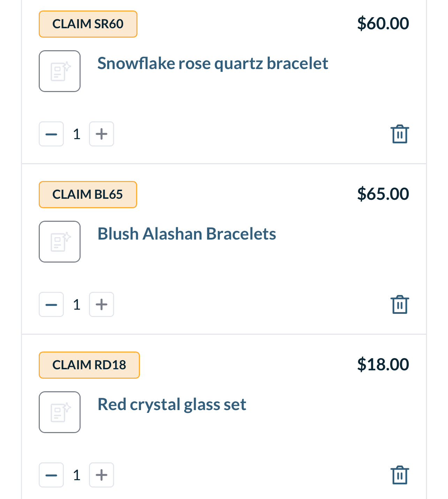The height and width of the screenshot is (499, 448).
Task: Decrease quantity of Red crystal glass set
Action: pos(51,475)
